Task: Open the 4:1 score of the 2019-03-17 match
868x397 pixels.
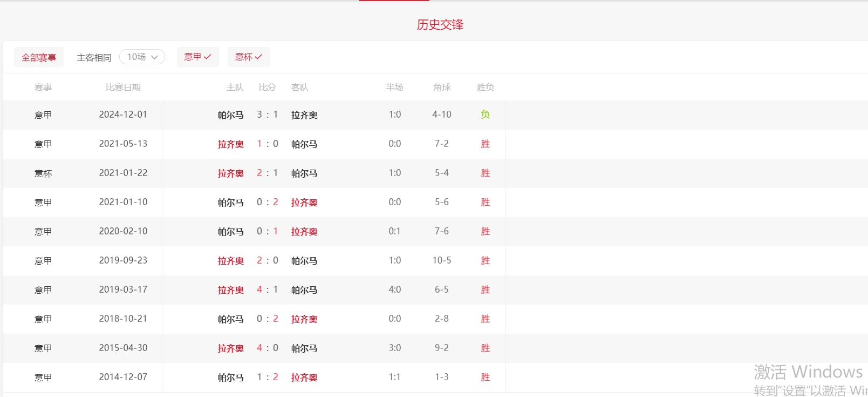Action: coord(267,290)
